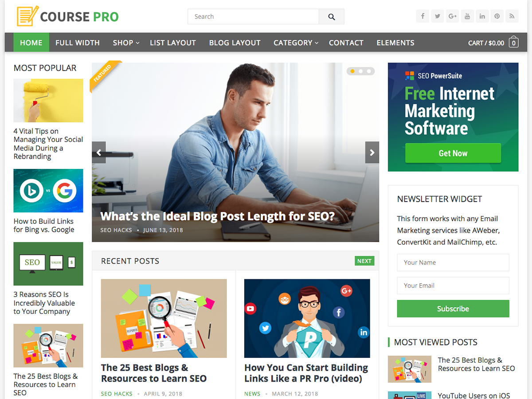Go to previous slide with left arrow

(x=99, y=153)
